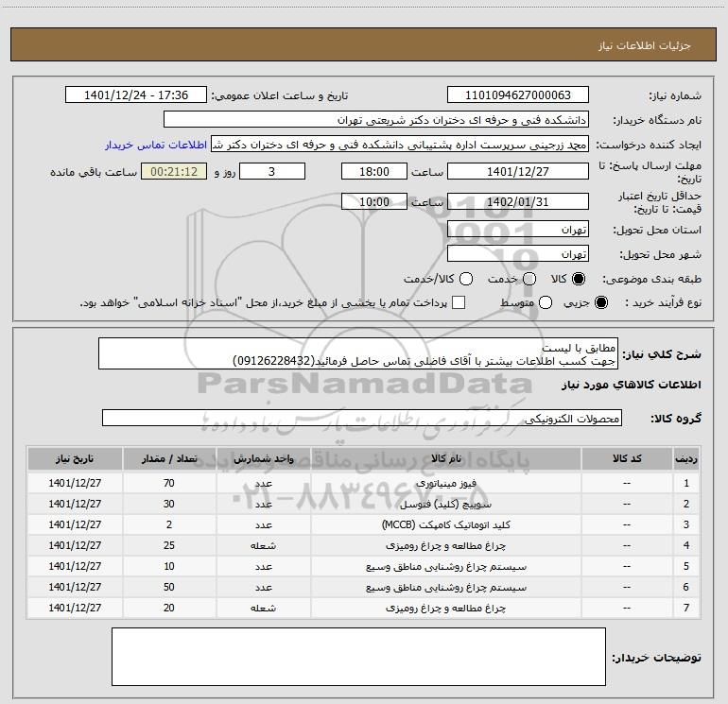Click the تعداد / مقدار column header
728x704 pixels.
pyautogui.click(x=169, y=458)
